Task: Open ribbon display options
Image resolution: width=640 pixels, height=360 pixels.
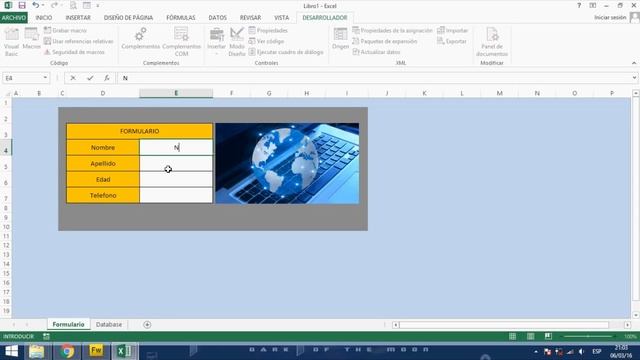Action: pos(593,5)
